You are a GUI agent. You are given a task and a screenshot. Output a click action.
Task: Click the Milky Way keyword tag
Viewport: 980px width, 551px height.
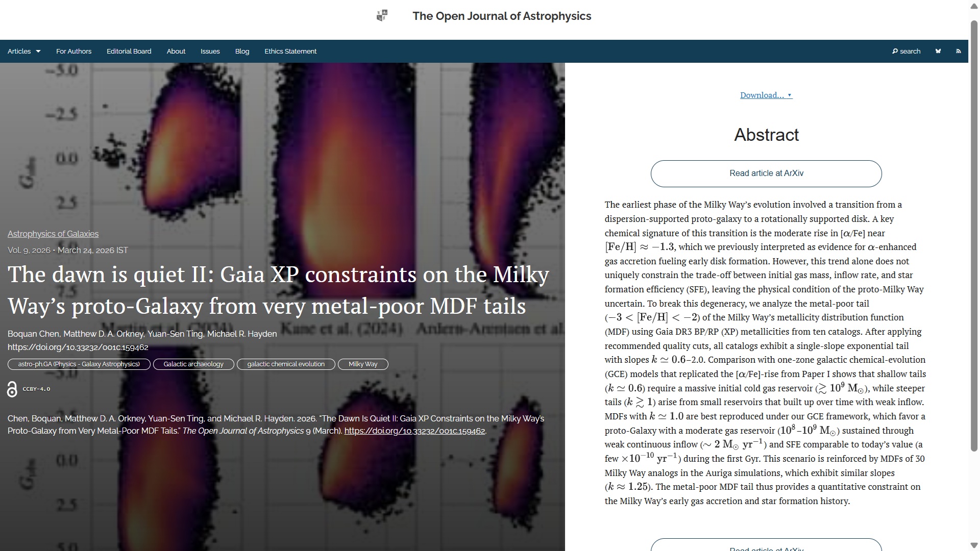click(x=362, y=364)
